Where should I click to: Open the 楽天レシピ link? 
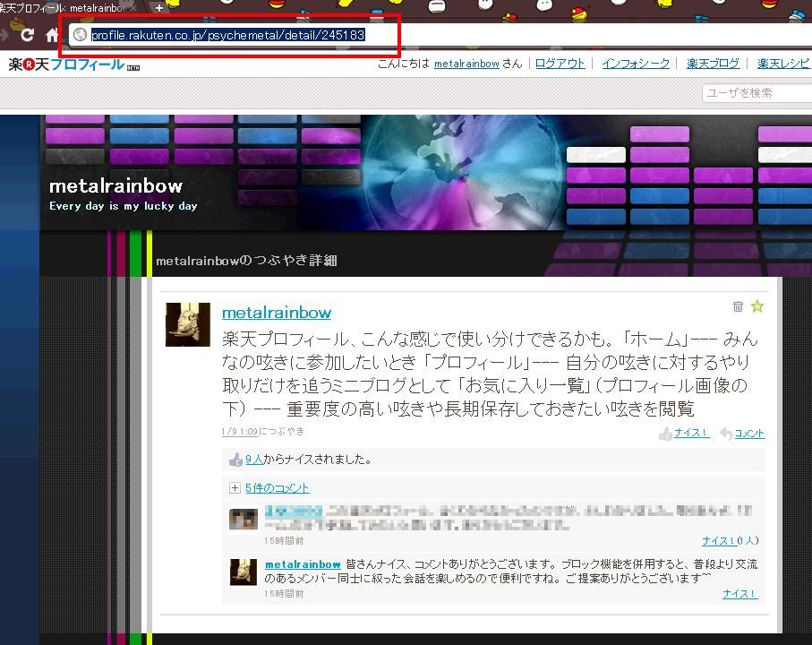784,64
